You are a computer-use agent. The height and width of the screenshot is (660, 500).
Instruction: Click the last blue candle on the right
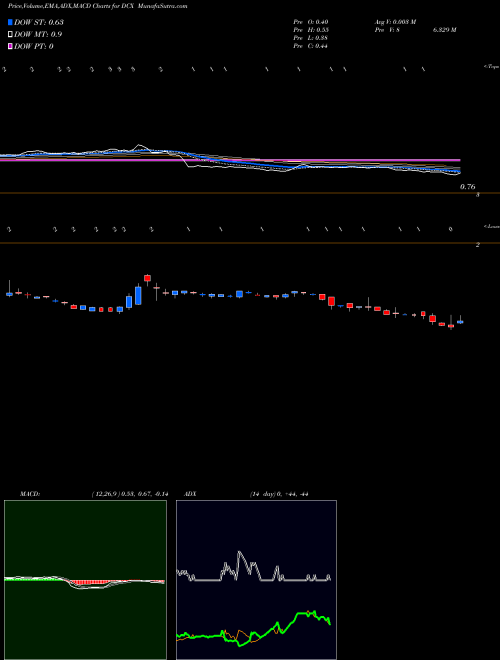(x=460, y=322)
